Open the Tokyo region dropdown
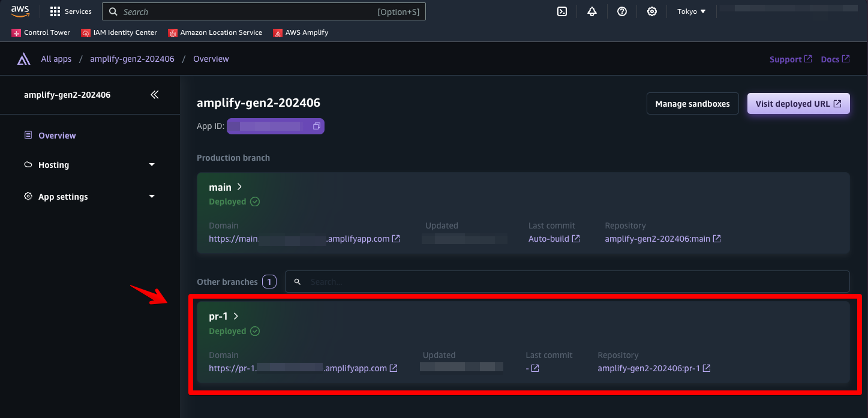868x418 pixels. tap(691, 11)
